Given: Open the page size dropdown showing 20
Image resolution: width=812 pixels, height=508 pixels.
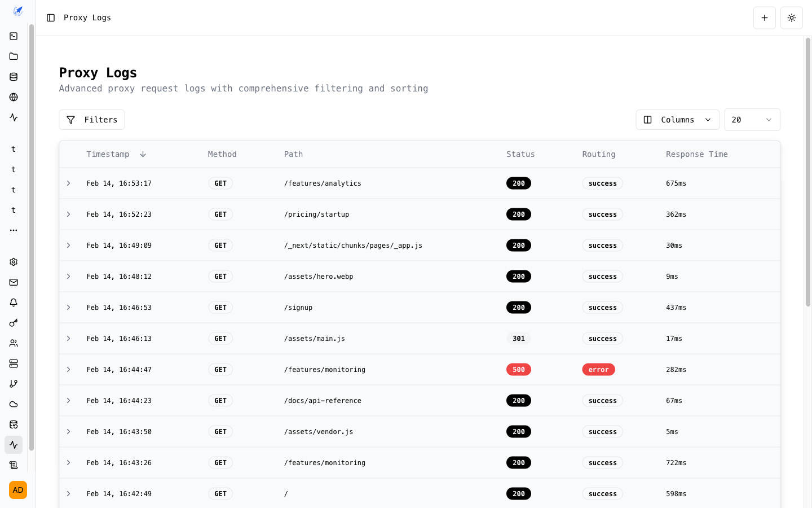Looking at the screenshot, I should click(752, 119).
